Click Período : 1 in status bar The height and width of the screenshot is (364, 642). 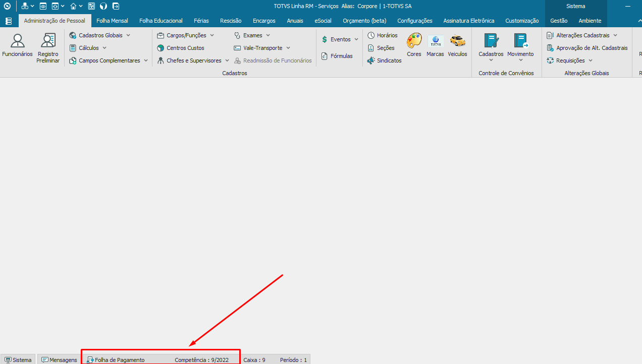click(293, 360)
